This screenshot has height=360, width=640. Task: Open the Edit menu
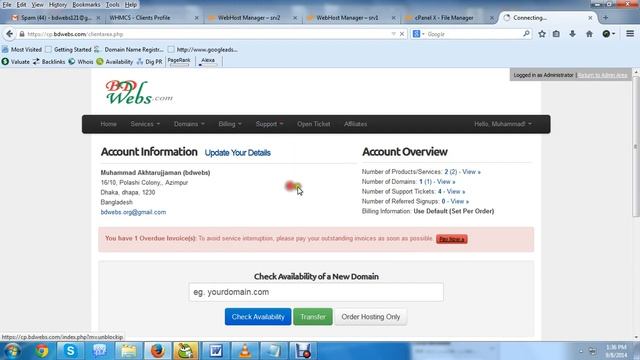coord(21,5)
